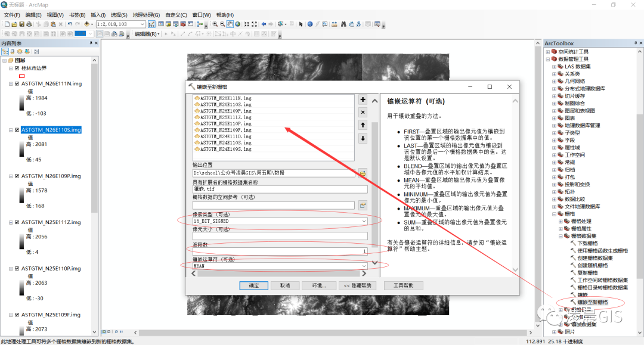The image size is (644, 345).
Task: Click the raster dataset name field 镶嵌.tif
Action: click(x=280, y=189)
